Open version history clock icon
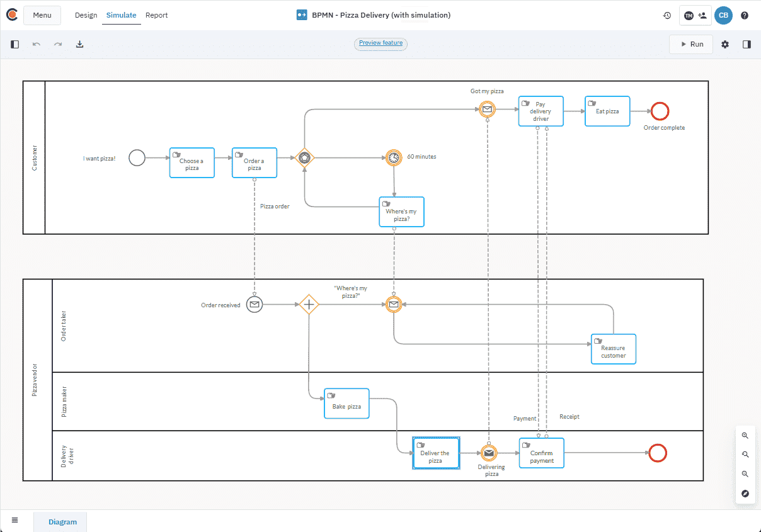This screenshot has height=532, width=761. pos(667,15)
